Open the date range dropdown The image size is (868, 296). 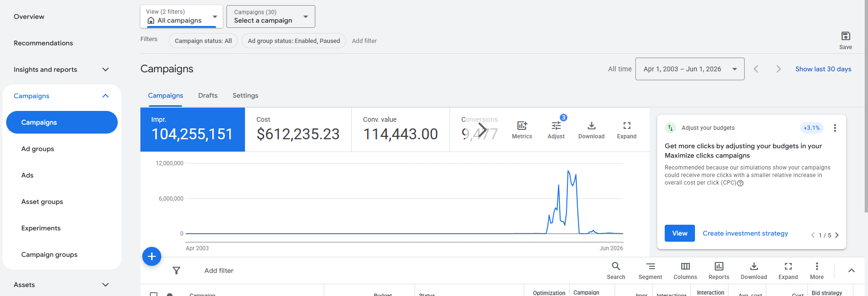690,69
